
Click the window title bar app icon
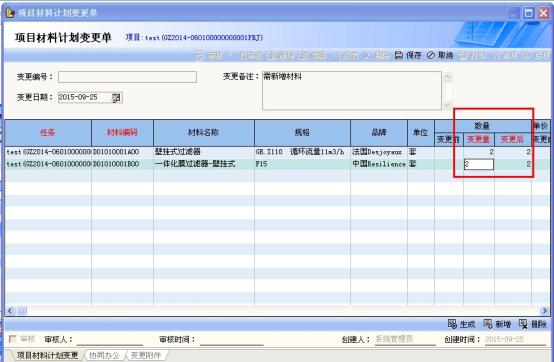point(10,13)
